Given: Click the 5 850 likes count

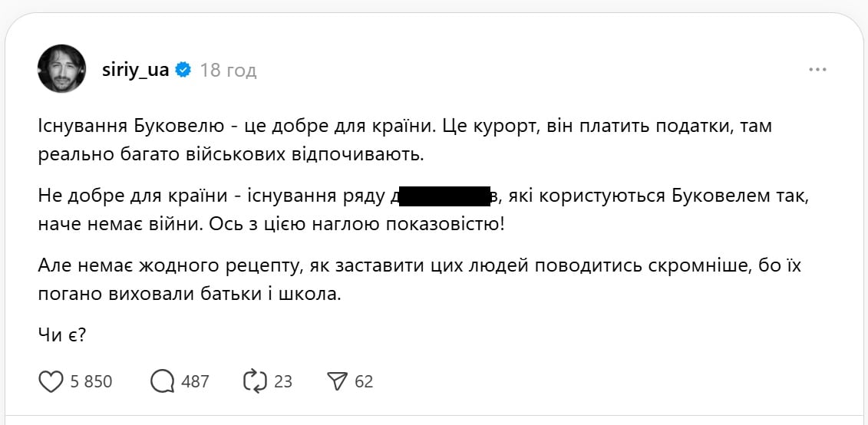Looking at the screenshot, I should 92,381.
